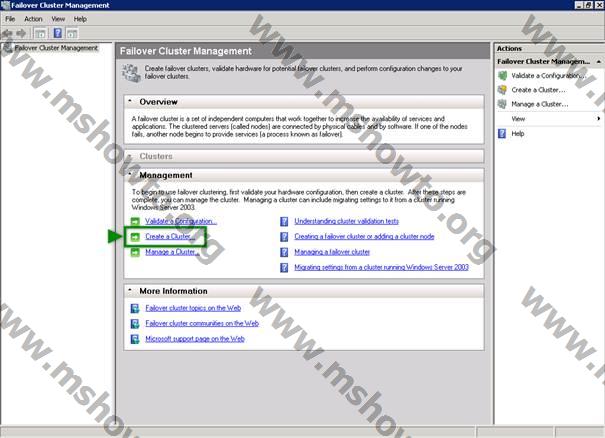Click green arrow icon beside Manage a Cluster link
This screenshot has width=605, height=438.
[x=135, y=252]
